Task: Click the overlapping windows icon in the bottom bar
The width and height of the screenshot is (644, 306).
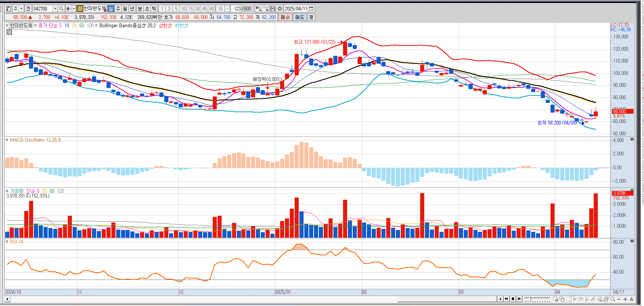Action: tap(562, 299)
